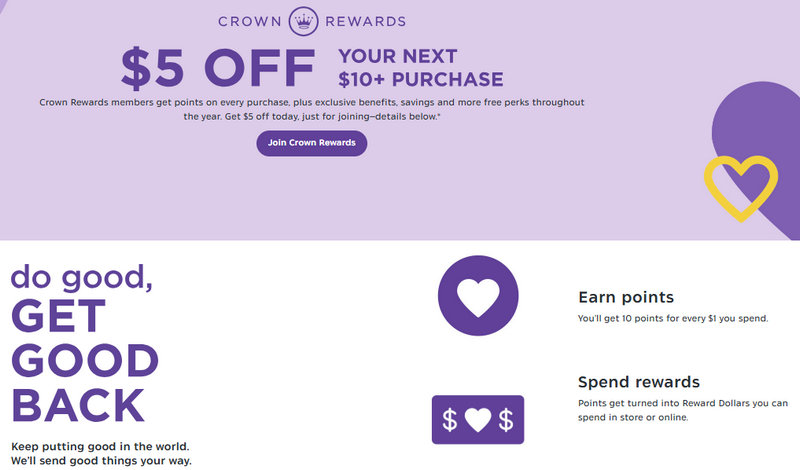Click 'We'll send good things your way' line
Image resolution: width=800 pixels, height=470 pixels.
(100, 461)
